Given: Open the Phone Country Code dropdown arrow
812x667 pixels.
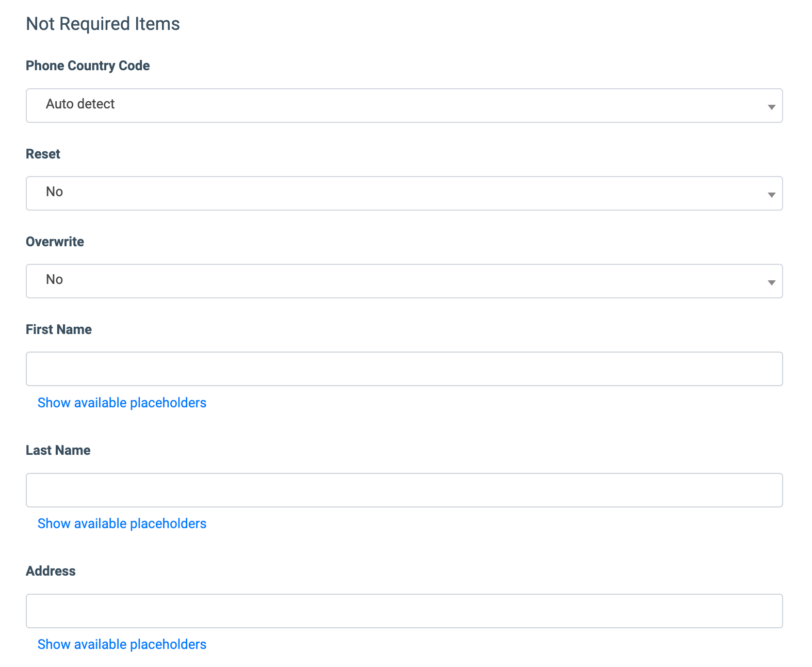Looking at the screenshot, I should tap(771, 107).
